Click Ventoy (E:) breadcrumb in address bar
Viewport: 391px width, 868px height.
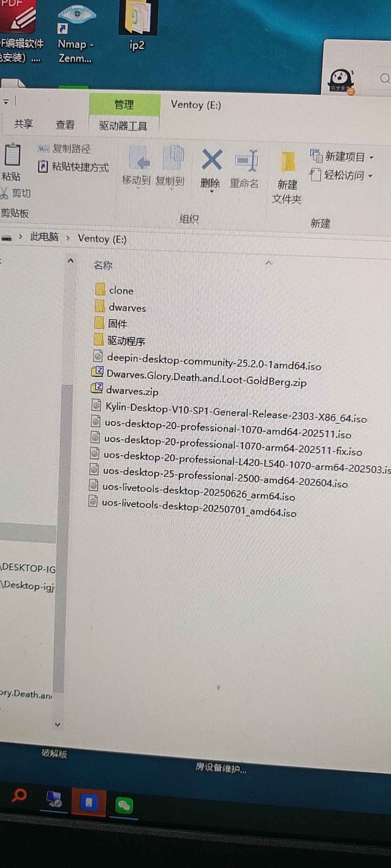(102, 239)
